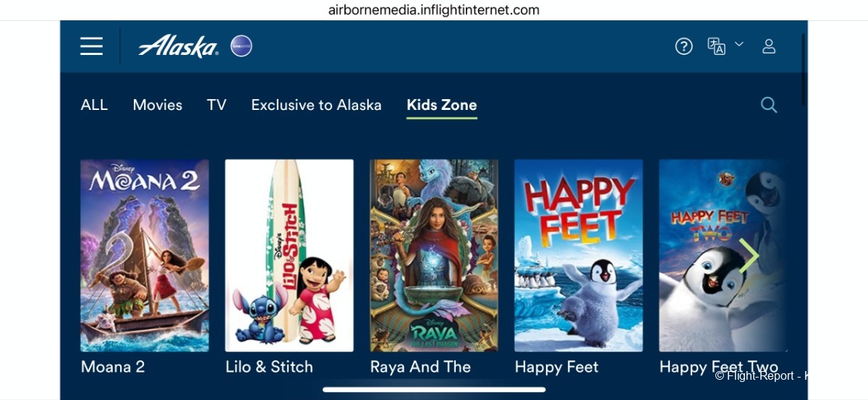Open the Raya and the Last Dragon poster
Screen dimensions: 868x400
coord(434,255)
